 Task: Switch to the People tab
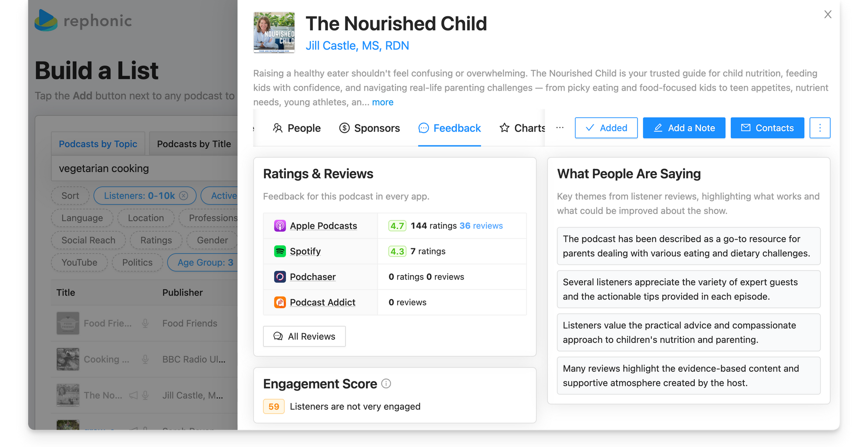(297, 128)
